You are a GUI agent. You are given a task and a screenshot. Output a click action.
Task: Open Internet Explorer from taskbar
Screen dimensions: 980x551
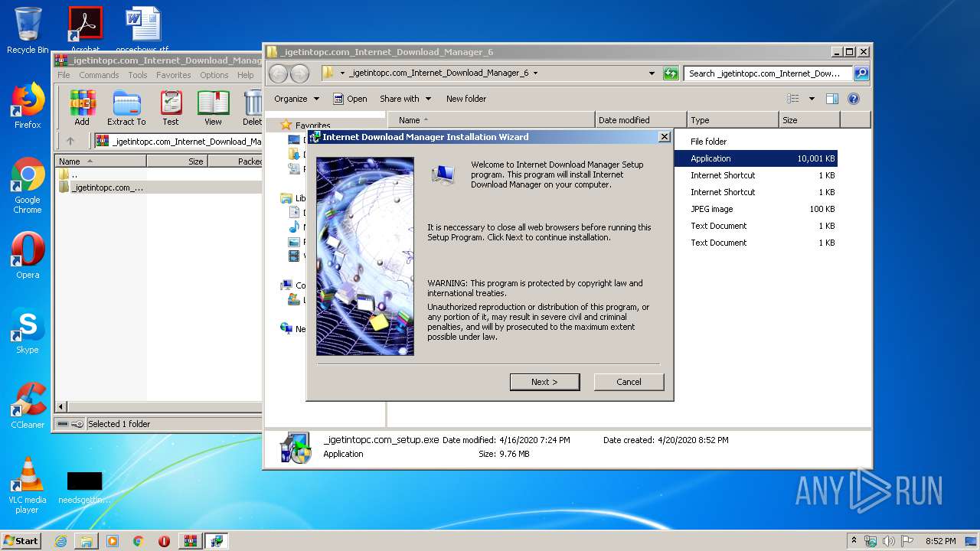60,541
